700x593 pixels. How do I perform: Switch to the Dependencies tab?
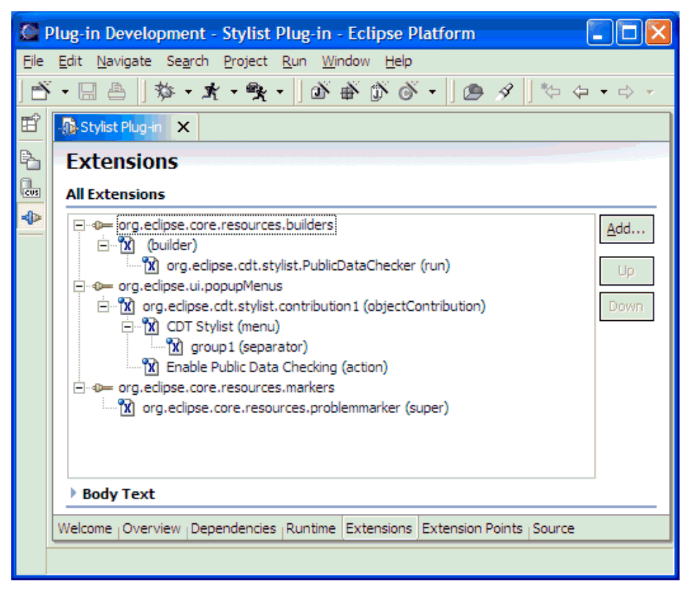(233, 528)
